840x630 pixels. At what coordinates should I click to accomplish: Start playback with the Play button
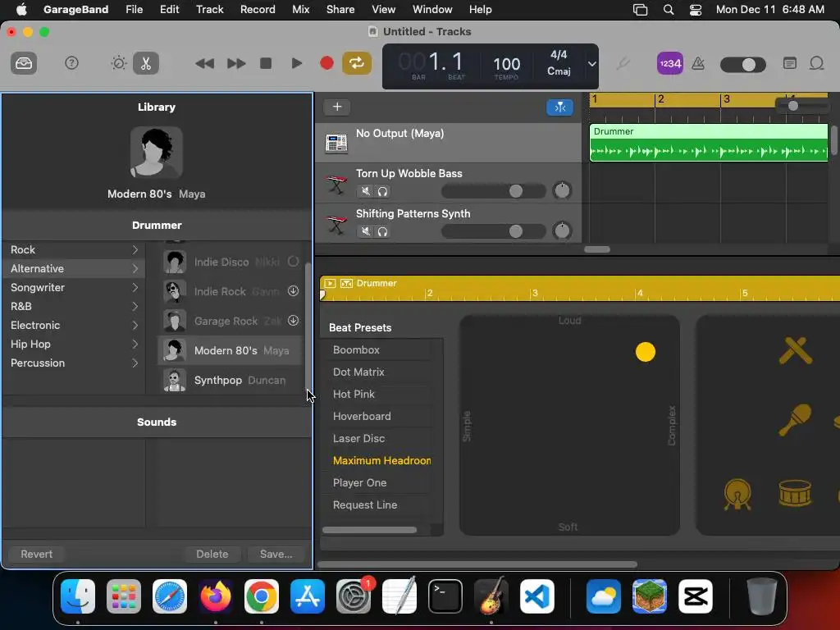point(296,63)
